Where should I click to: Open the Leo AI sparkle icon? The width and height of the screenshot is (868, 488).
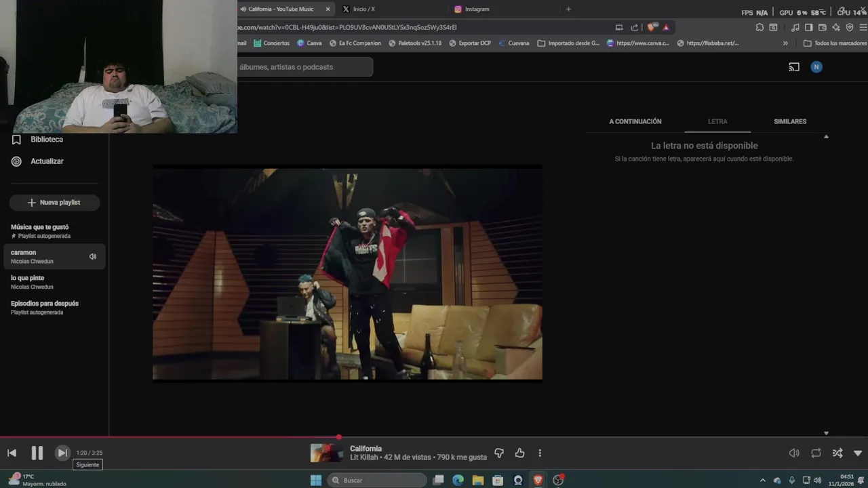pos(836,27)
